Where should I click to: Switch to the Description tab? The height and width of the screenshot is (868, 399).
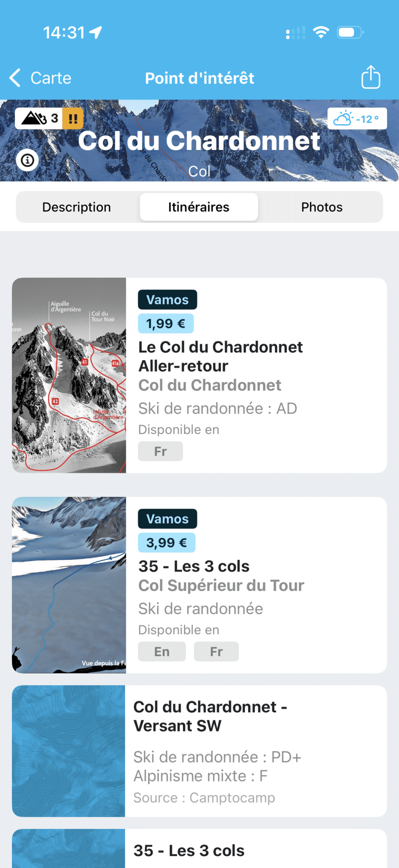pyautogui.click(x=77, y=207)
